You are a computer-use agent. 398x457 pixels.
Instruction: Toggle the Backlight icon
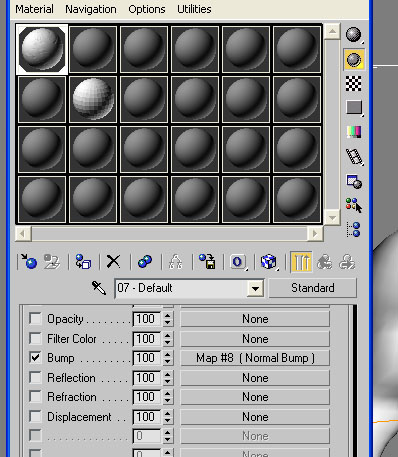[x=354, y=60]
